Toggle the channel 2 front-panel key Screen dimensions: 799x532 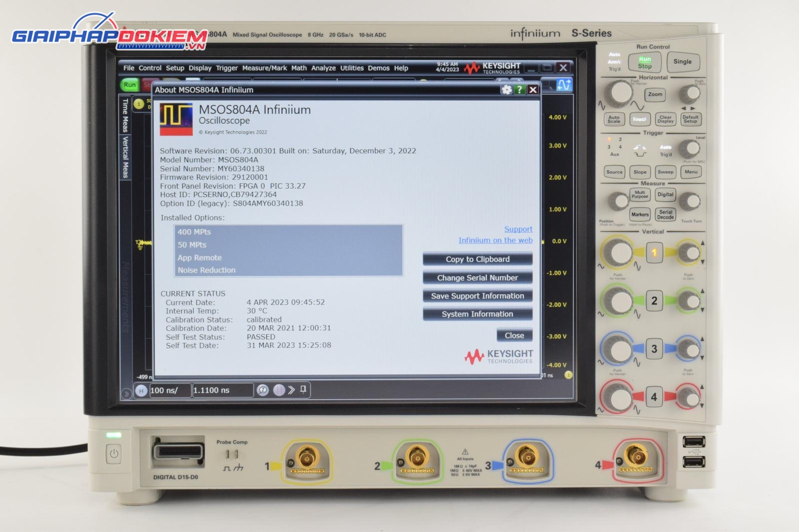654,301
